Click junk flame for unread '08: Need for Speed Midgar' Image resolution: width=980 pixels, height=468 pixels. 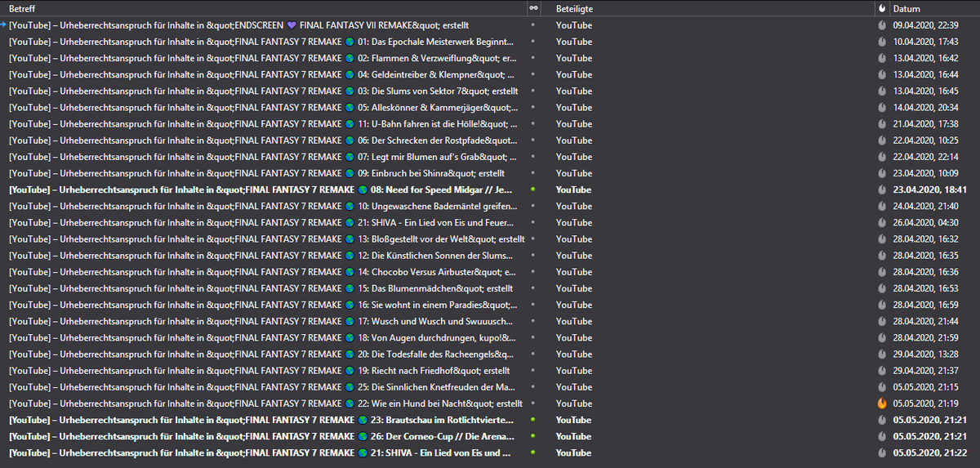pyautogui.click(x=882, y=189)
